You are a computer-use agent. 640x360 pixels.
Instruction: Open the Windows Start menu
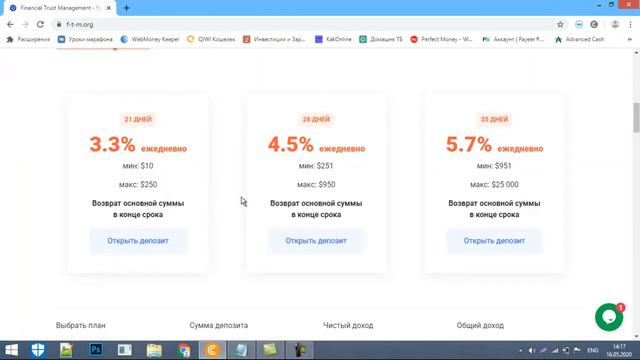click(11, 350)
